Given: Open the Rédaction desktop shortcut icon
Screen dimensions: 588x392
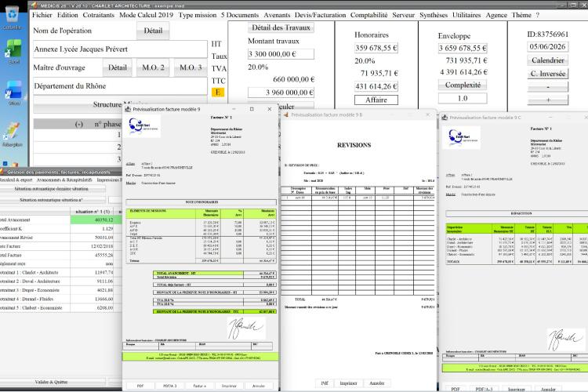Looking at the screenshot, I should [x=13, y=134].
